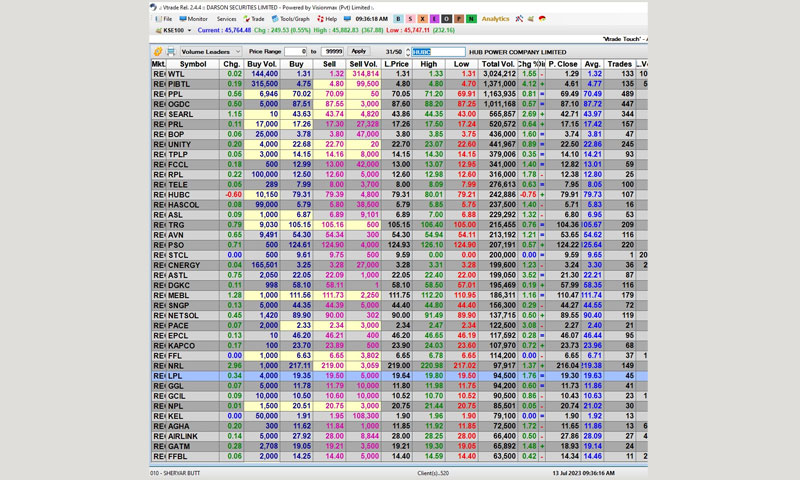Expand the KSE100 index dropdown arrow

point(189,31)
